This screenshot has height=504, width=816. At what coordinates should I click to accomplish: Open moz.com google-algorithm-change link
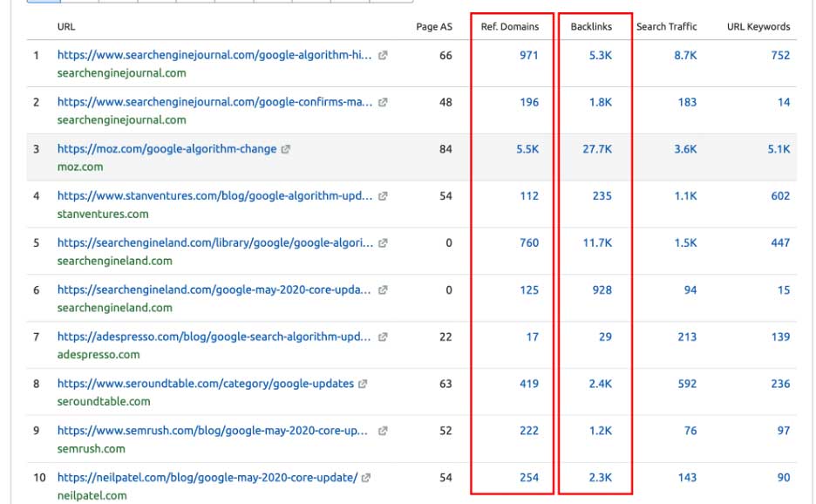pyautogui.click(x=167, y=149)
